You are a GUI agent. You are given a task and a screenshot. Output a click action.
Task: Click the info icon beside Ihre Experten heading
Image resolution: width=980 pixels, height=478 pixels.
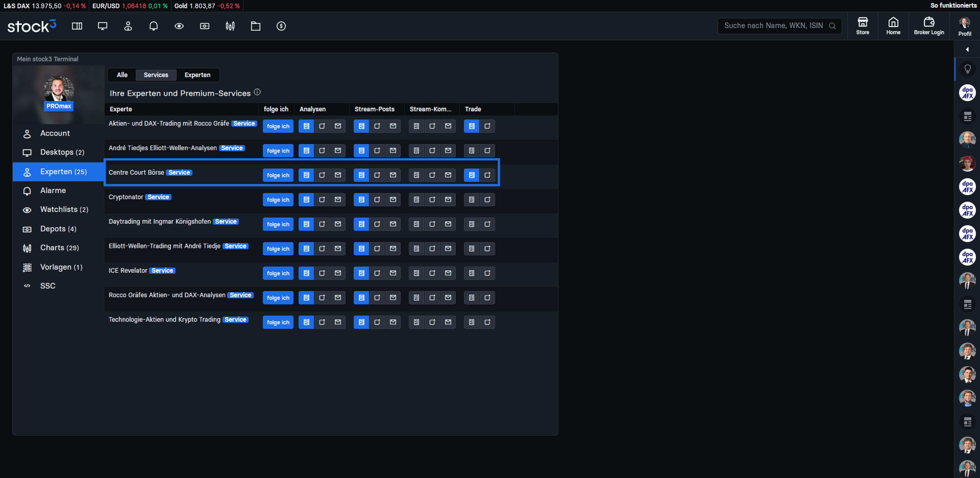(x=257, y=92)
